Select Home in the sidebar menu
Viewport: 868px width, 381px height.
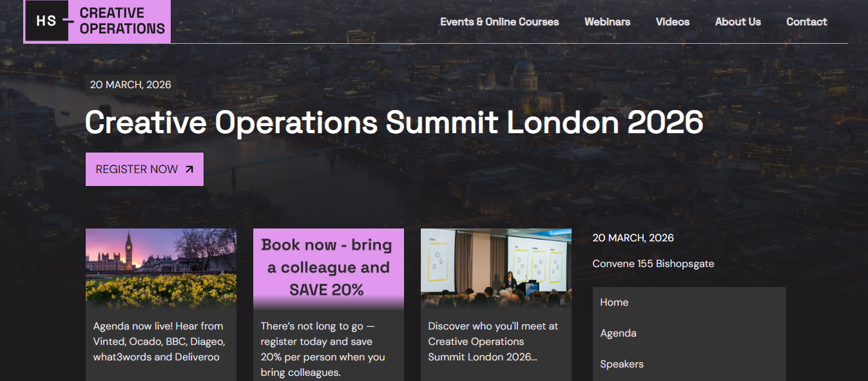[614, 302]
